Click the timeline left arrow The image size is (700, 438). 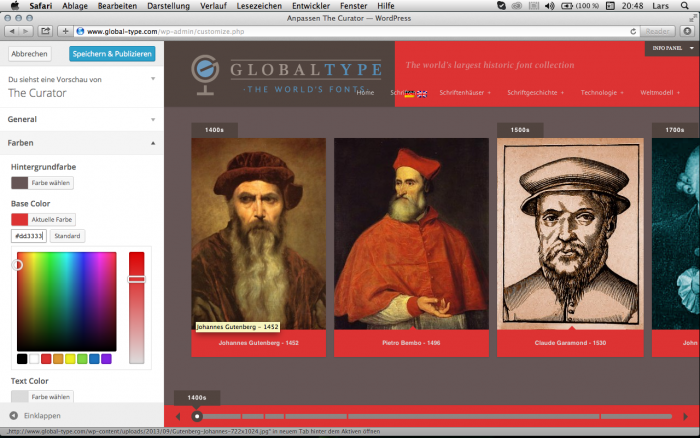click(178, 417)
